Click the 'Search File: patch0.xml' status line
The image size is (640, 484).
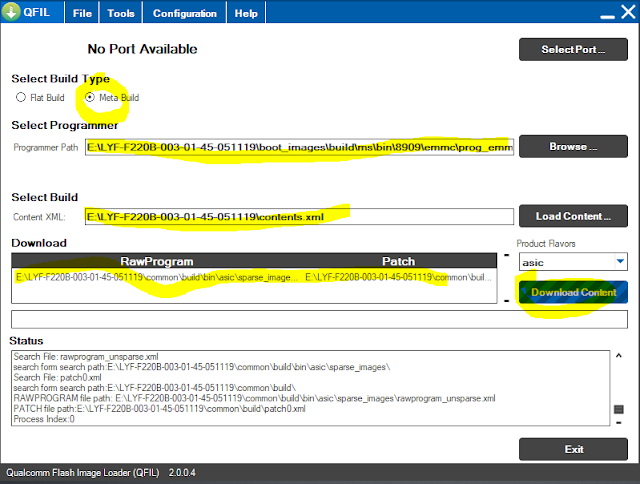[x=57, y=377]
